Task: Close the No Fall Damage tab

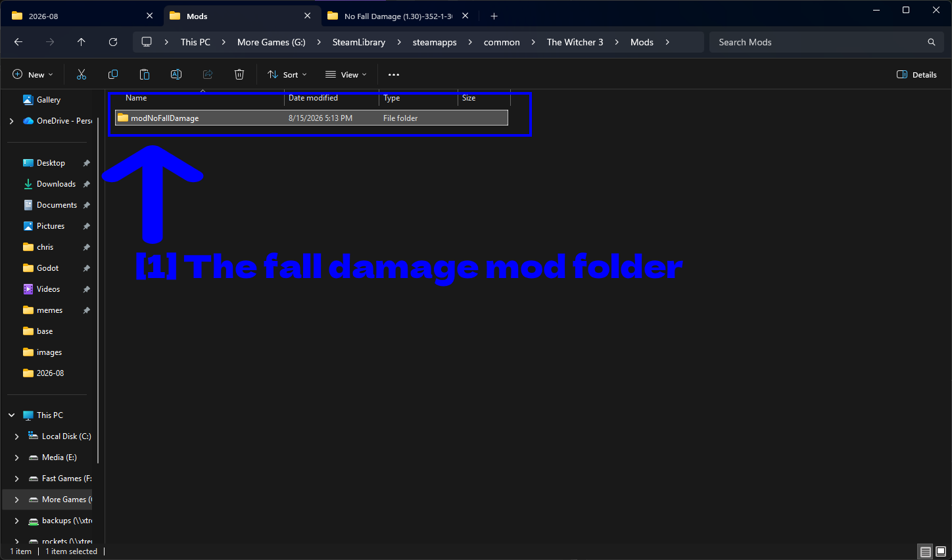Action: pyautogui.click(x=465, y=16)
